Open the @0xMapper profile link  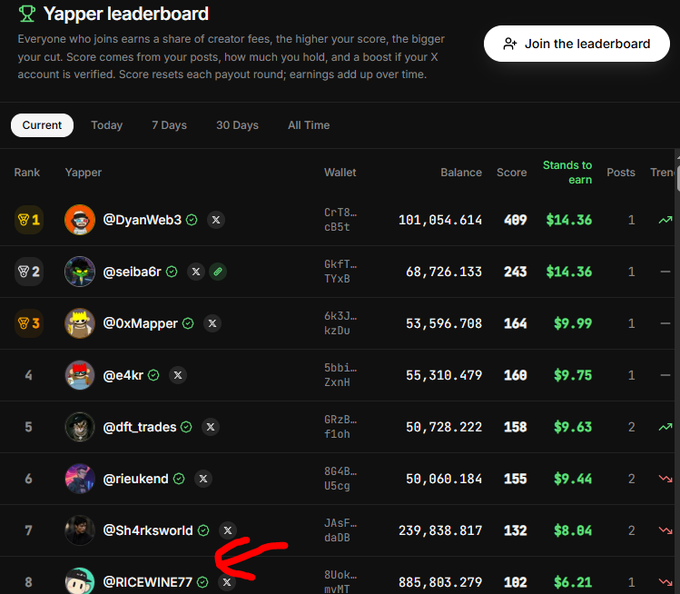[x=141, y=323]
